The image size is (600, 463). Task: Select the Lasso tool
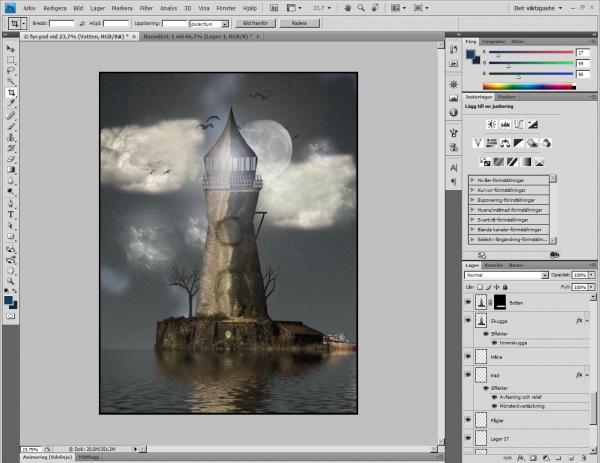10,70
